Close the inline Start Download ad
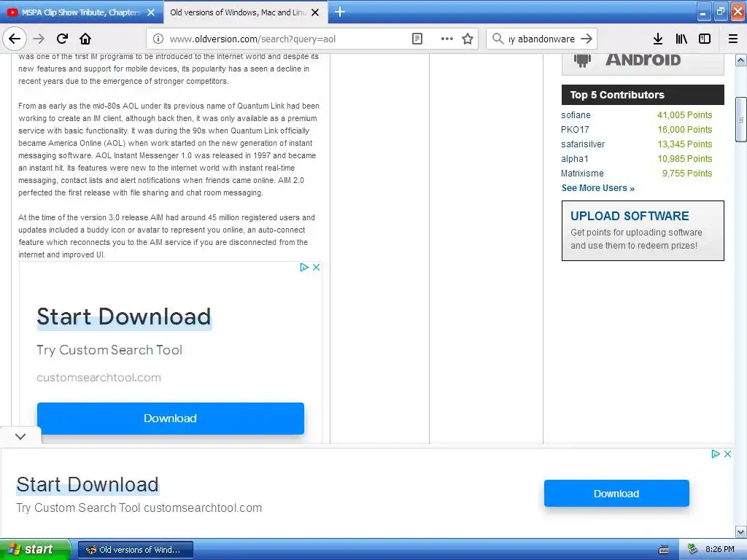747x560 pixels. [x=316, y=267]
